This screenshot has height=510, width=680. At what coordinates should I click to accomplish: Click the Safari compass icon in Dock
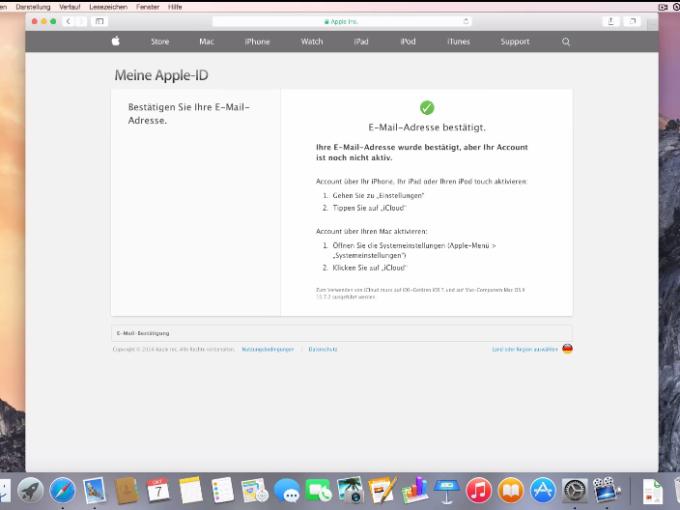point(62,490)
